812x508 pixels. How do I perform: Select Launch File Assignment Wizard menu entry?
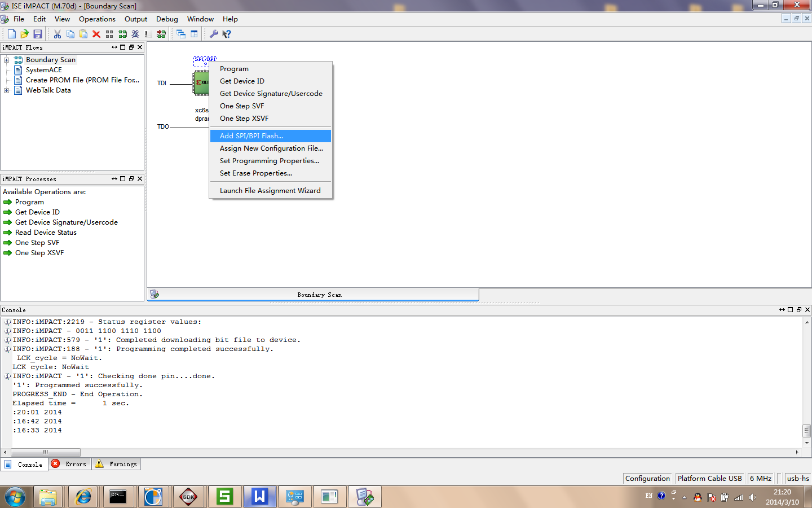coord(270,191)
